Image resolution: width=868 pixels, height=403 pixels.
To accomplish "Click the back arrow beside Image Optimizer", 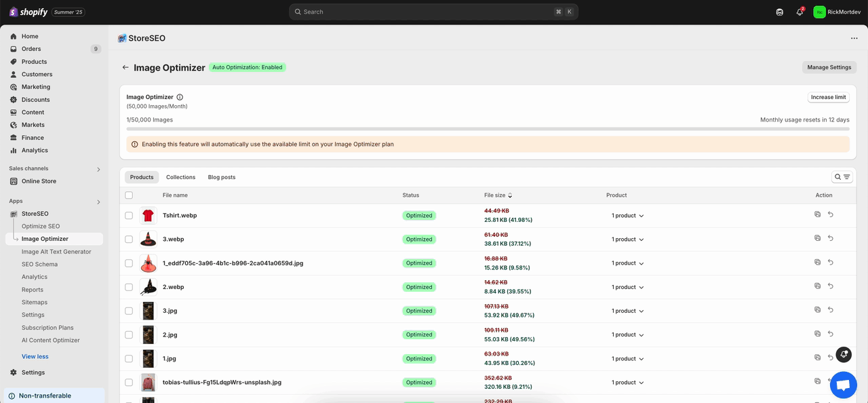I will [x=125, y=68].
